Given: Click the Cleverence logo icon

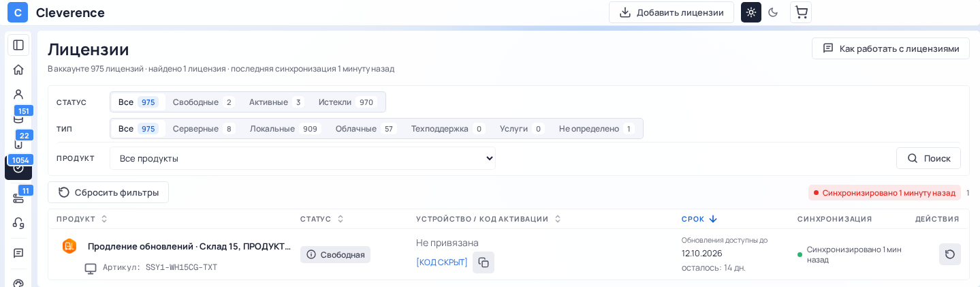Looking at the screenshot, I should (18, 12).
